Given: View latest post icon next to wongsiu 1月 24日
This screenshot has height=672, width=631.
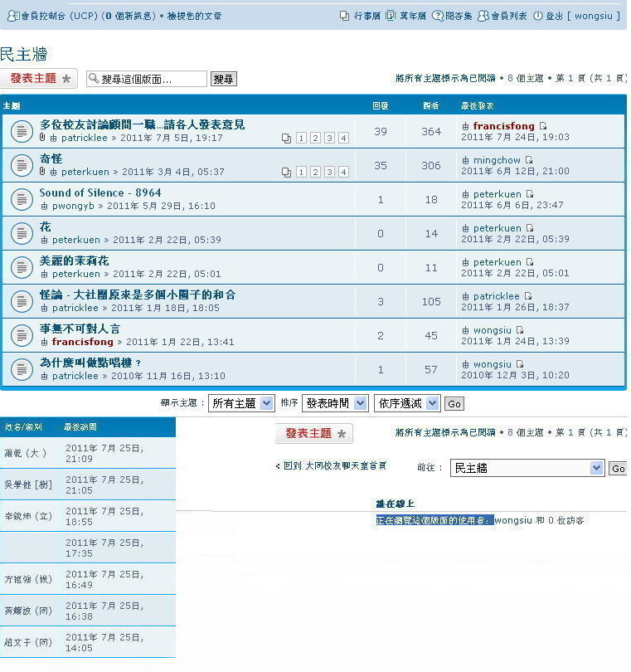Looking at the screenshot, I should [x=520, y=330].
